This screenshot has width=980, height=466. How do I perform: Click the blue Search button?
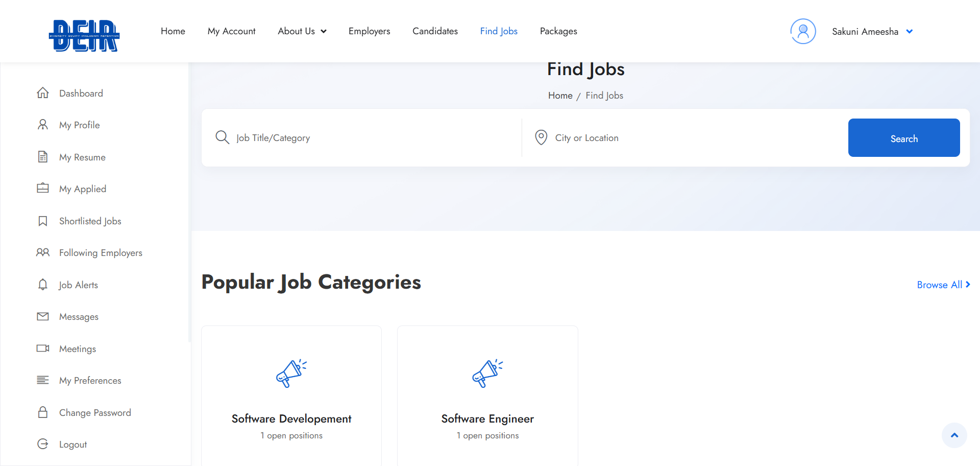click(904, 138)
